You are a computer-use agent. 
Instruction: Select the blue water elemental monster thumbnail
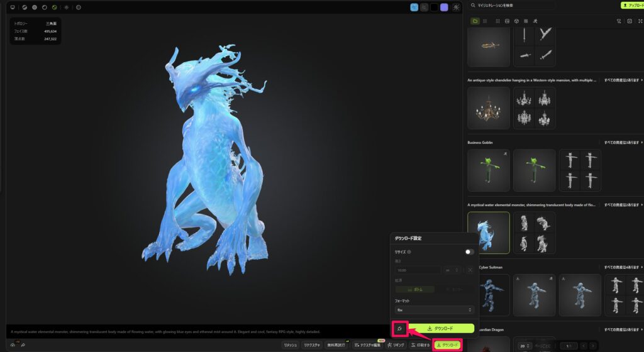(x=488, y=233)
